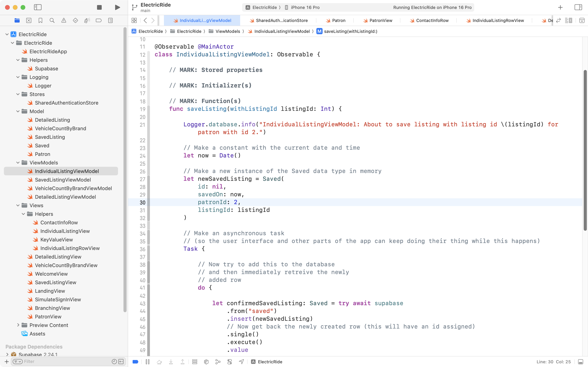The height and width of the screenshot is (367, 588).
Task: Collapse the ViewModels folder
Action: 18,163
